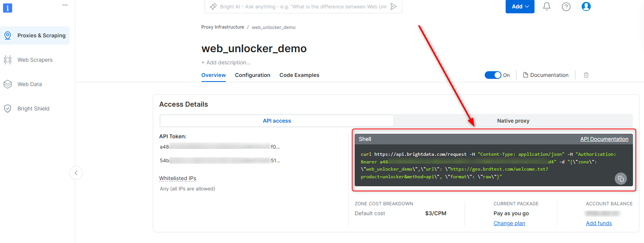Click the curl command code text
The height and width of the screenshot is (243, 644).
pos(489,165)
